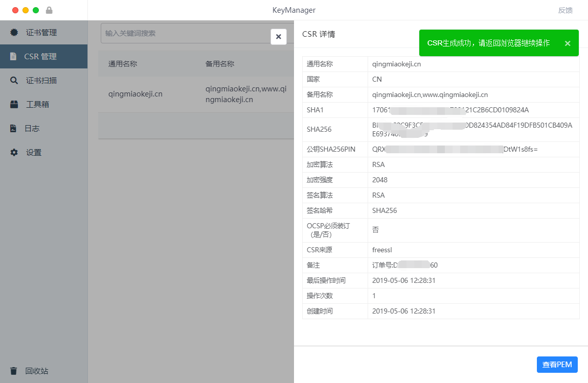
Task: Select the CSR 管理 menu item
Action: 40,57
